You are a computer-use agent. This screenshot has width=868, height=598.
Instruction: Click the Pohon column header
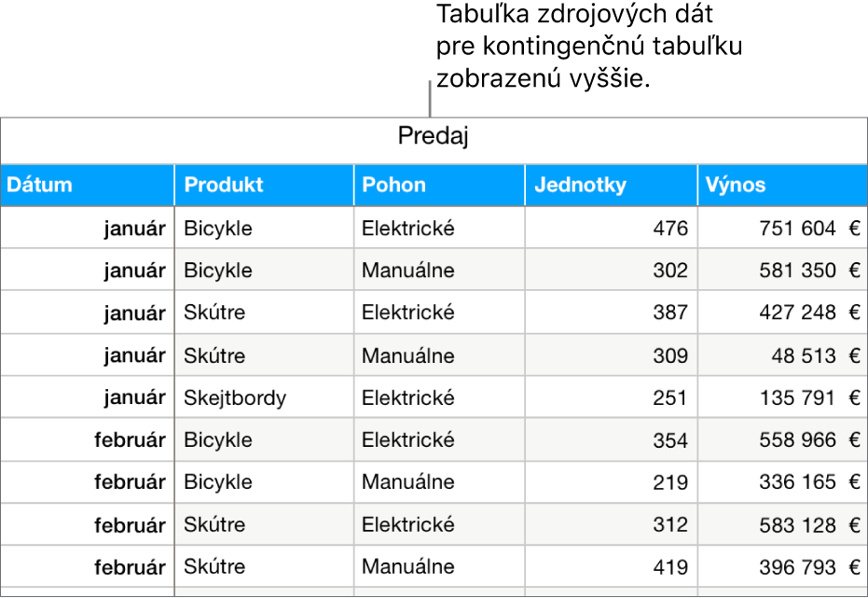(394, 185)
